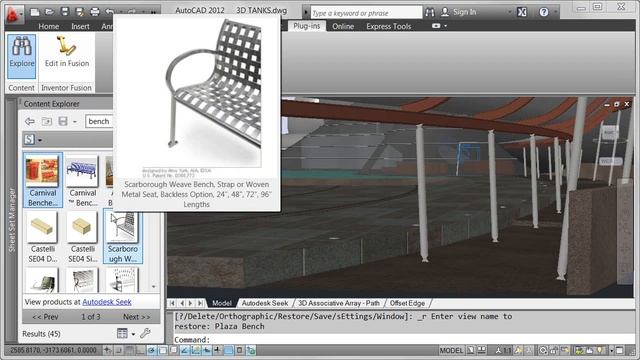Click the Open file icon
The height and width of the screenshot is (360, 640).
(49, 12)
